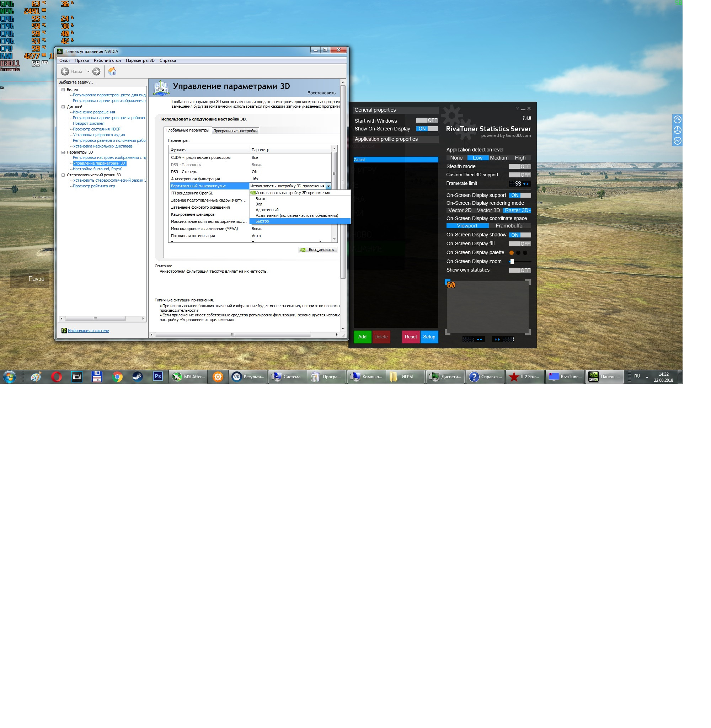Image resolution: width=711 pixels, height=728 pixels.
Task: Turn off On-Screen Display shadow
Action: [x=519, y=235]
